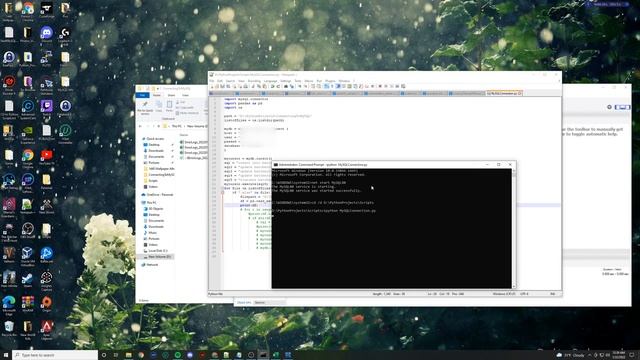Switch to View tab in File Explorer

pyautogui.click(x=185, y=95)
